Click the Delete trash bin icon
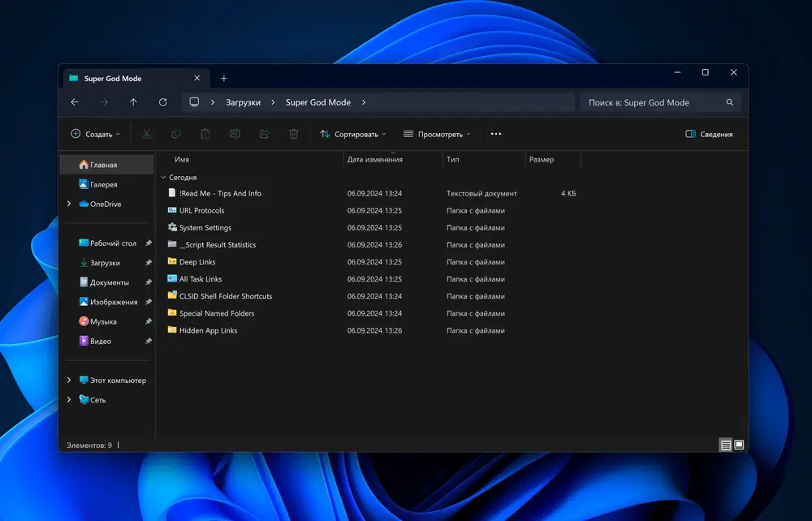 point(294,134)
